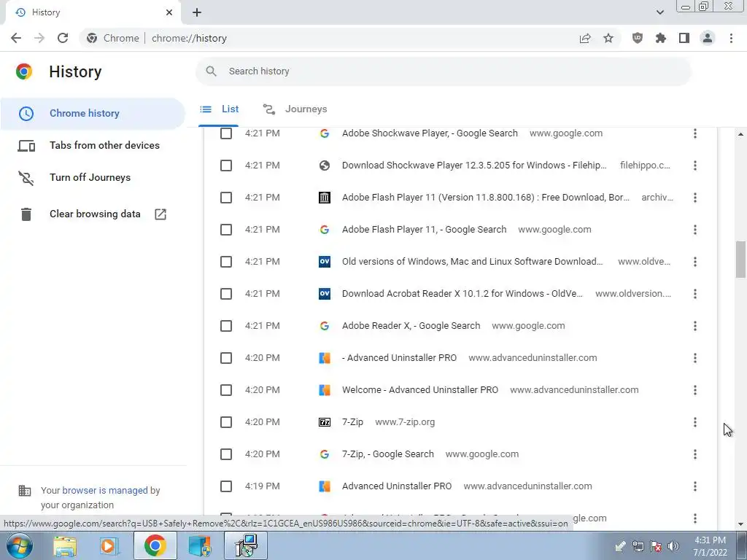This screenshot has height=560, width=747.
Task: Open actions menu for 7-Zip www.7-zip.org entry
Action: 695,422
